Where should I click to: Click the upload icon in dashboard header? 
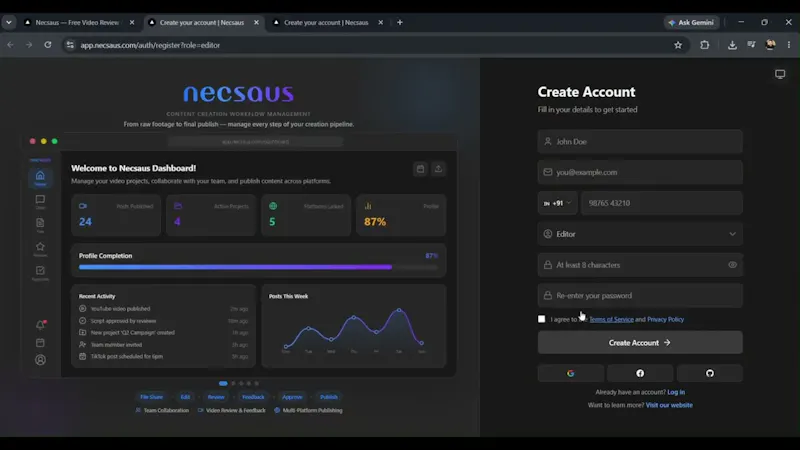(438, 169)
